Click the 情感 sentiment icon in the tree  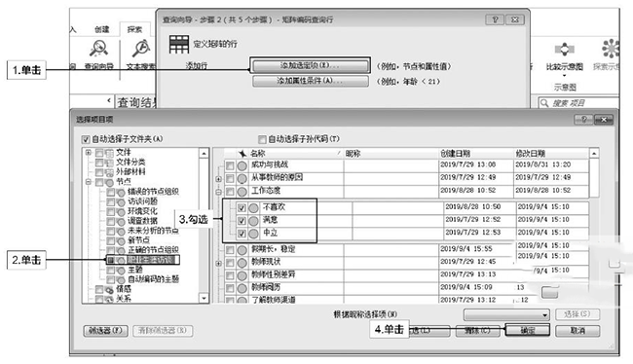109,289
